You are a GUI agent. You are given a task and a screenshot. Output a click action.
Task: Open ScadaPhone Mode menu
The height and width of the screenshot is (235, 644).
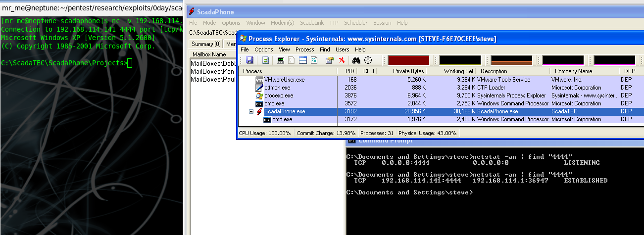point(209,23)
